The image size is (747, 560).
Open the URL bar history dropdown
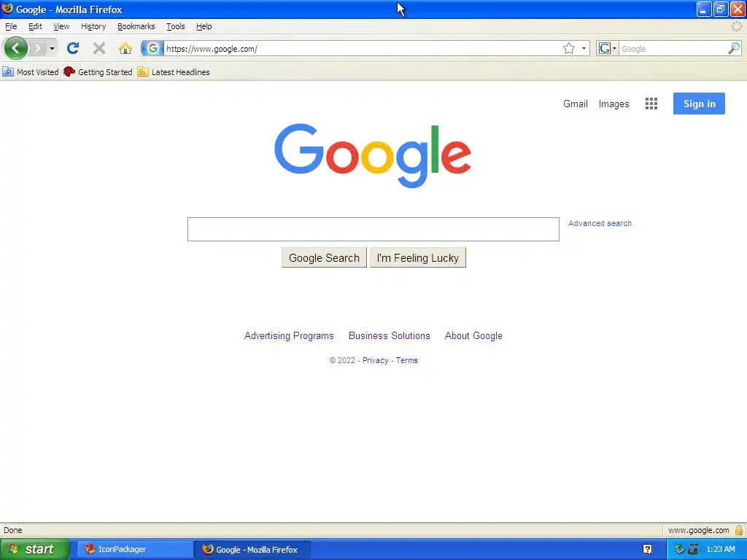(584, 48)
